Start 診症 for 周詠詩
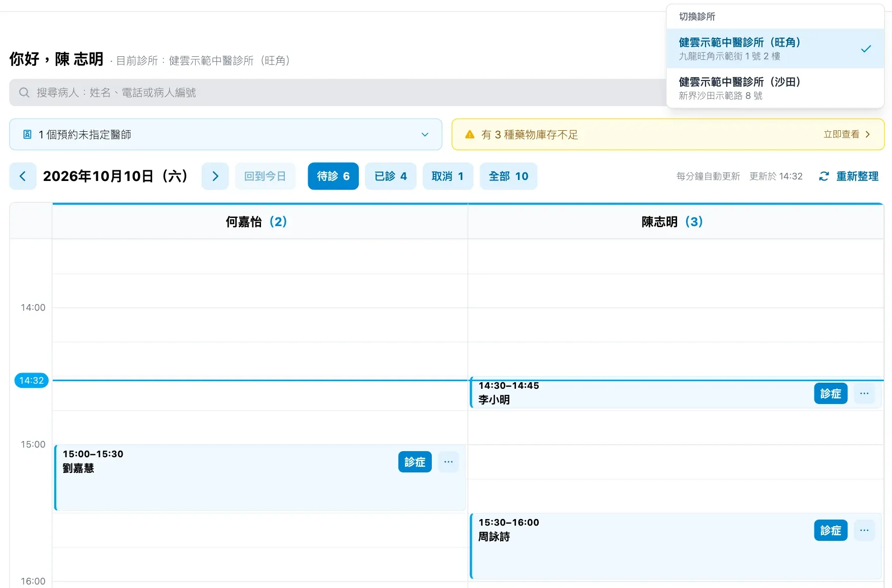 pyautogui.click(x=831, y=530)
